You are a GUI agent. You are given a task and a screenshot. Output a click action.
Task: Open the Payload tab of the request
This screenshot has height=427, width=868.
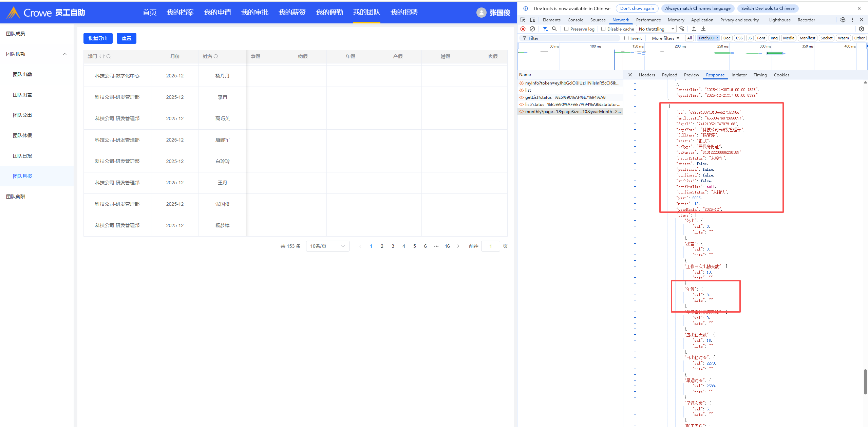tap(669, 75)
